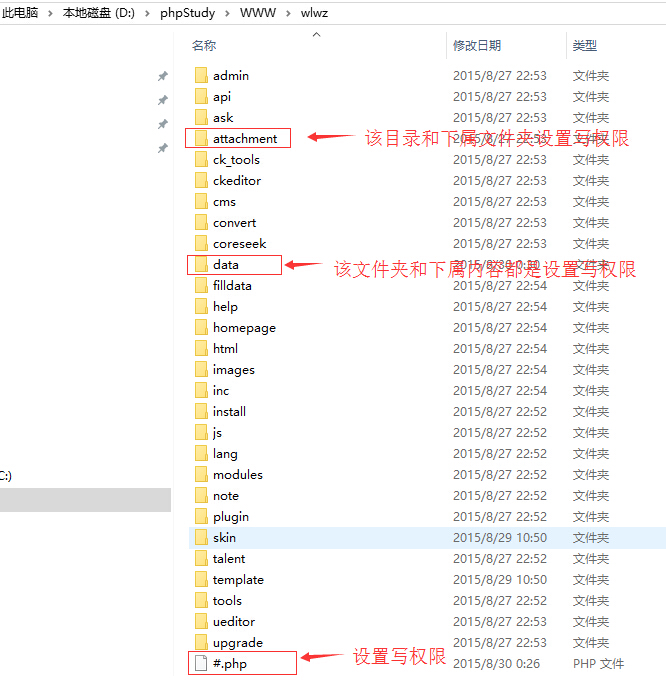The height and width of the screenshot is (685, 666).
Task: Sort by 类型 column header
Action: [x=584, y=46]
